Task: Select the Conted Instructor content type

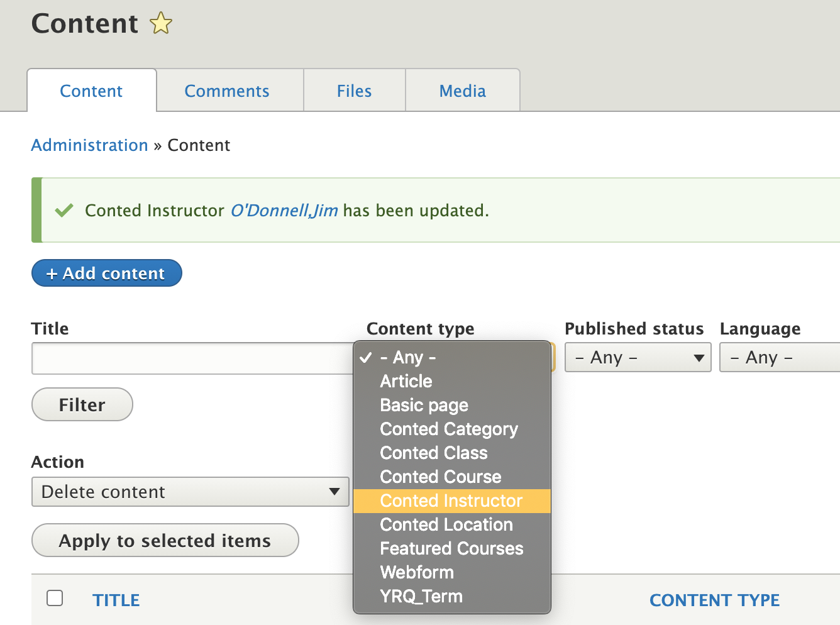Action: pyautogui.click(x=451, y=501)
